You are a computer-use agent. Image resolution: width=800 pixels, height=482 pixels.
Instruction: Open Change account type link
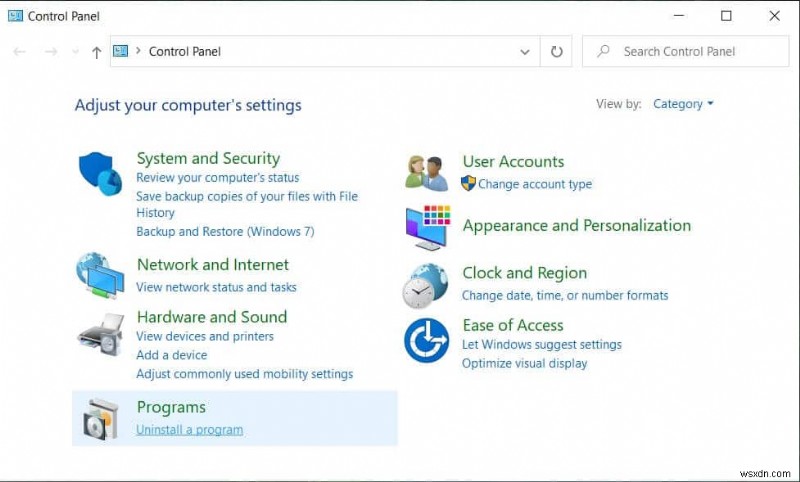(x=534, y=184)
